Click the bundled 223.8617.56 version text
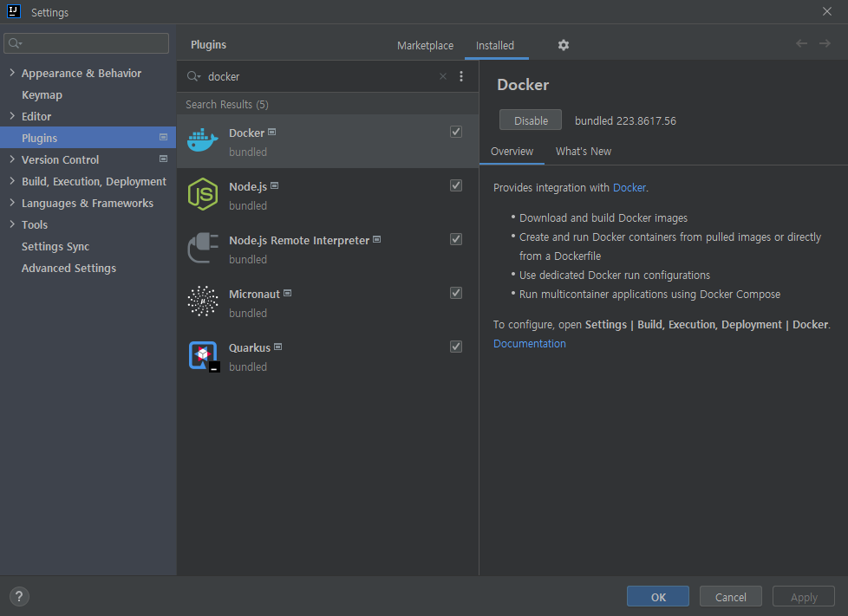 [625, 120]
